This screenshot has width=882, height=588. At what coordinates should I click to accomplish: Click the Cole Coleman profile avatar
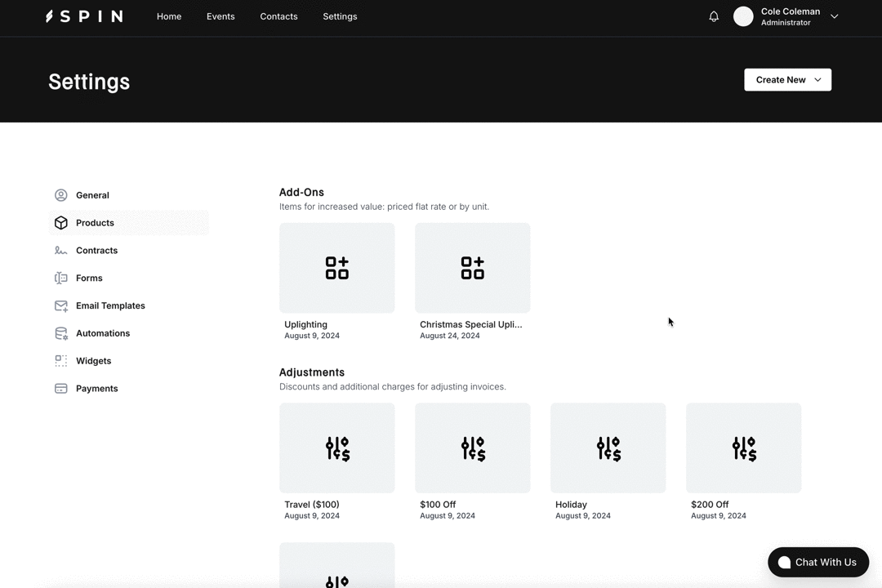coord(743,16)
